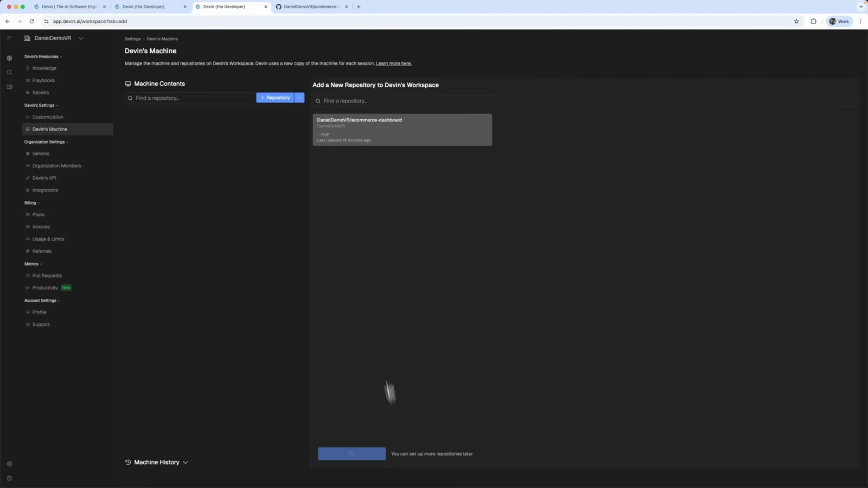Open Usage & Limits page

(x=48, y=239)
